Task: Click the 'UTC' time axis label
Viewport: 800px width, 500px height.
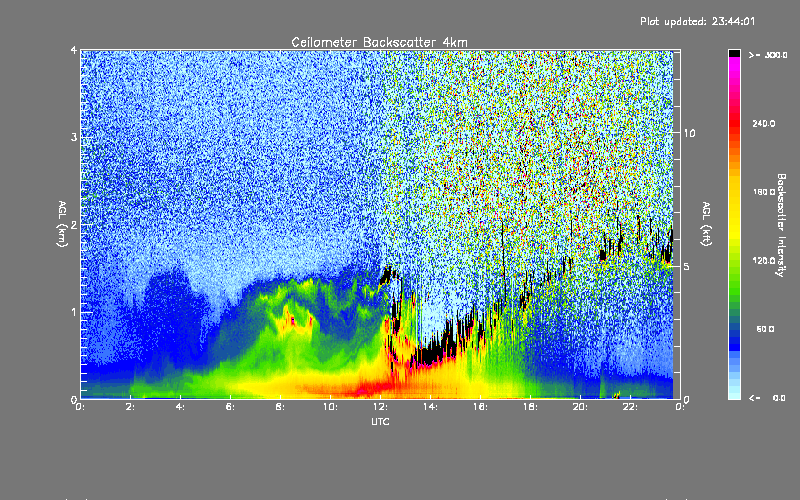Action: 380,421
